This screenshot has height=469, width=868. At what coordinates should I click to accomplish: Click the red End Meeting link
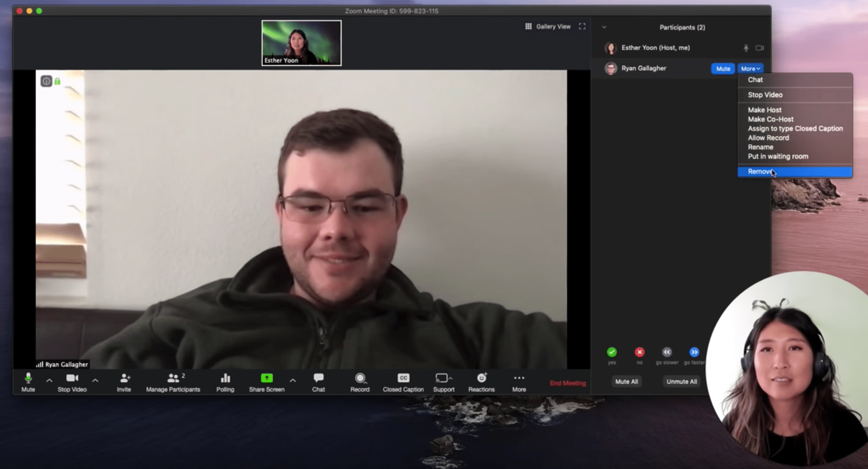pyautogui.click(x=568, y=383)
